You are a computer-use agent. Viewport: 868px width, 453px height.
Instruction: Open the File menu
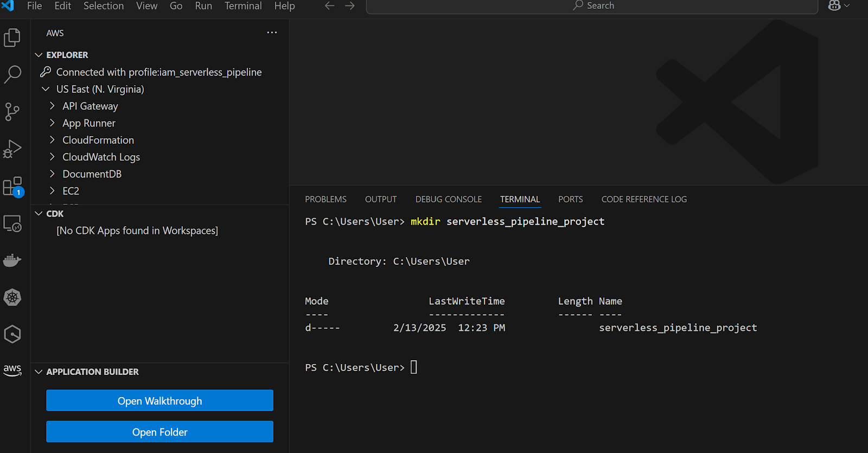(34, 6)
